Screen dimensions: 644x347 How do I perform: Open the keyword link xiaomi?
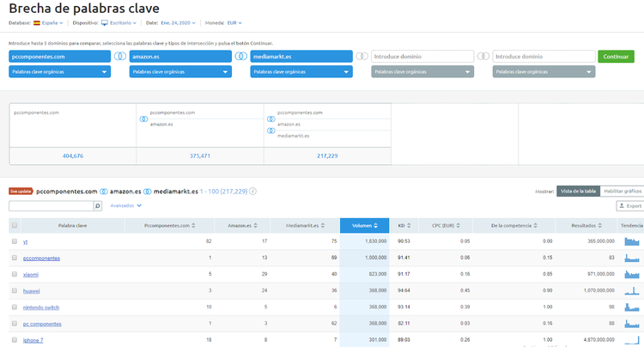click(x=31, y=274)
